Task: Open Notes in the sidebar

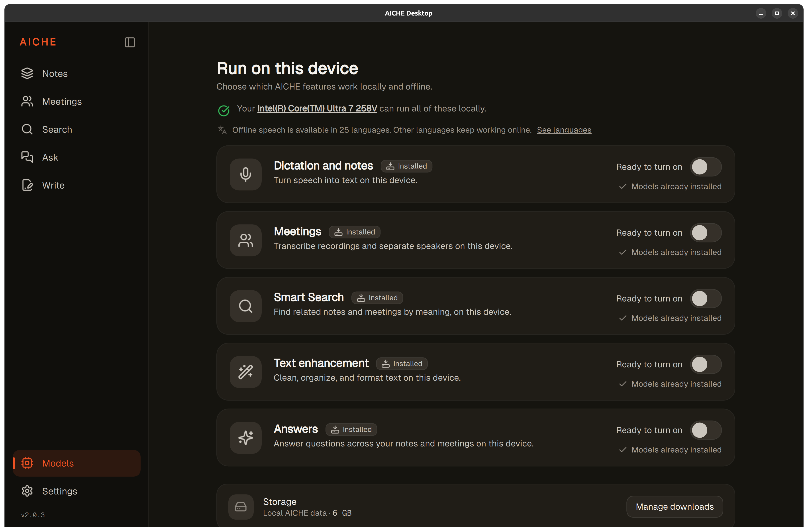Action: click(x=77, y=74)
